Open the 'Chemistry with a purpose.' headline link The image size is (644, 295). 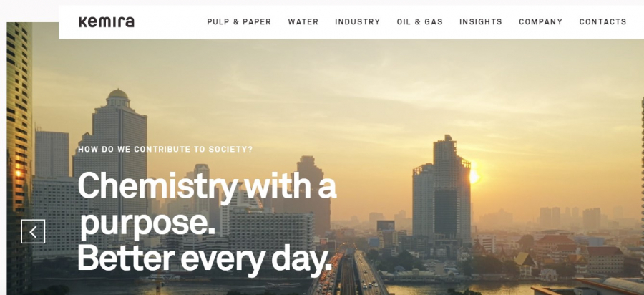click(208, 205)
